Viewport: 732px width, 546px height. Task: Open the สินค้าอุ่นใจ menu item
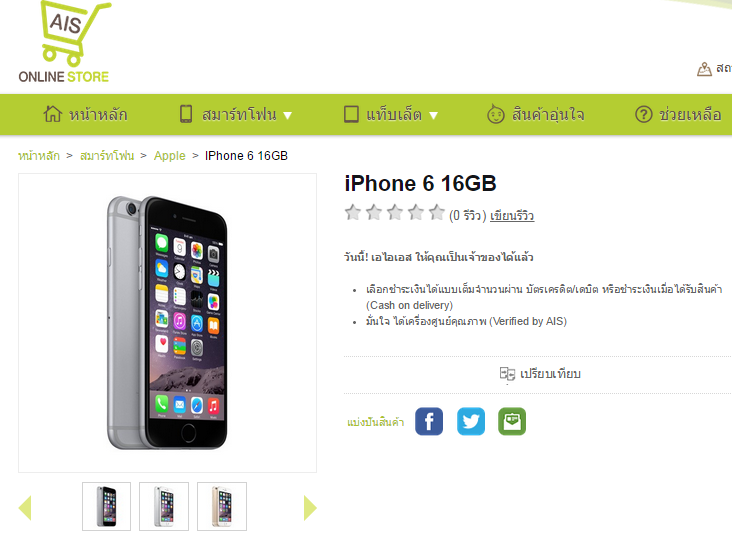535,114
